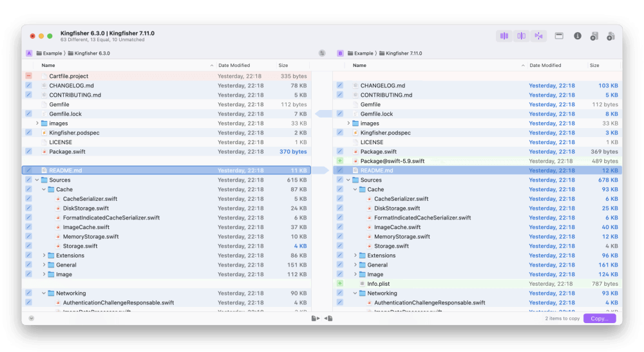Copy selection to left using bottom icon
This screenshot has width=644, height=352.
point(328,319)
